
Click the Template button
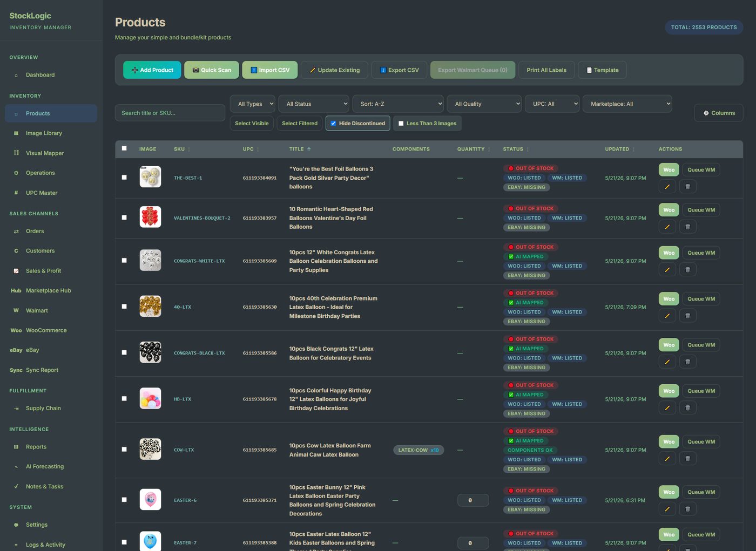(602, 70)
